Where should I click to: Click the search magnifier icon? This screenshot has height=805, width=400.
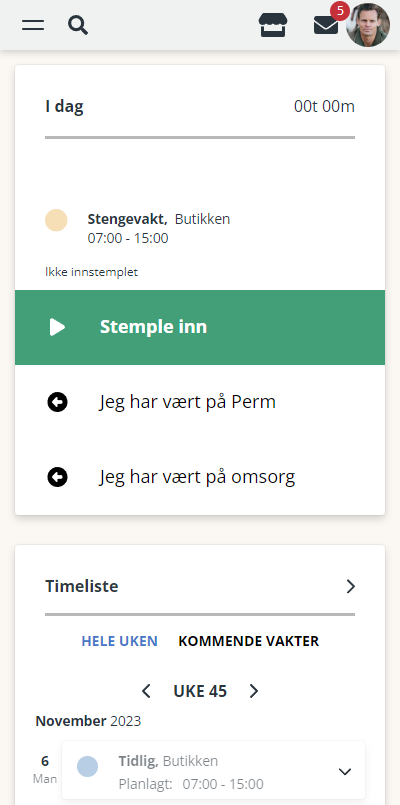coord(78,25)
